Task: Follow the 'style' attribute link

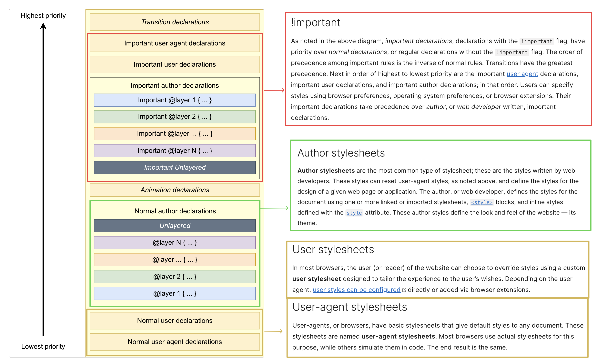Action: point(354,213)
